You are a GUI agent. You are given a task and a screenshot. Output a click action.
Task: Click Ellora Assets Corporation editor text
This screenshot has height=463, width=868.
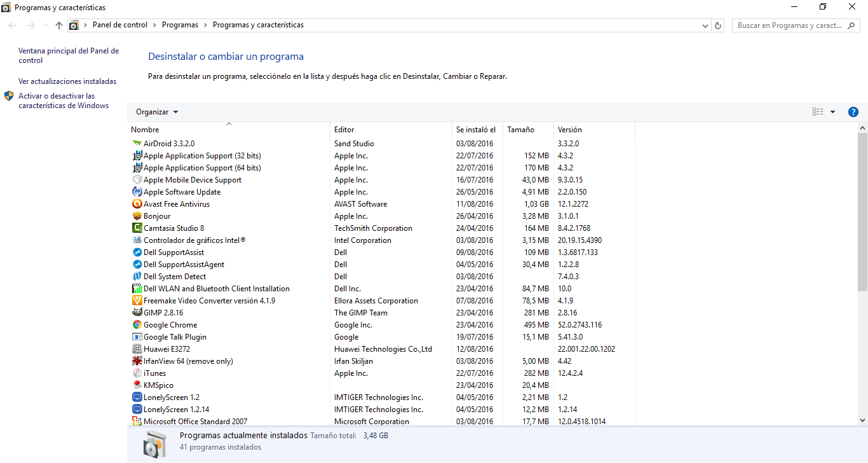click(376, 301)
